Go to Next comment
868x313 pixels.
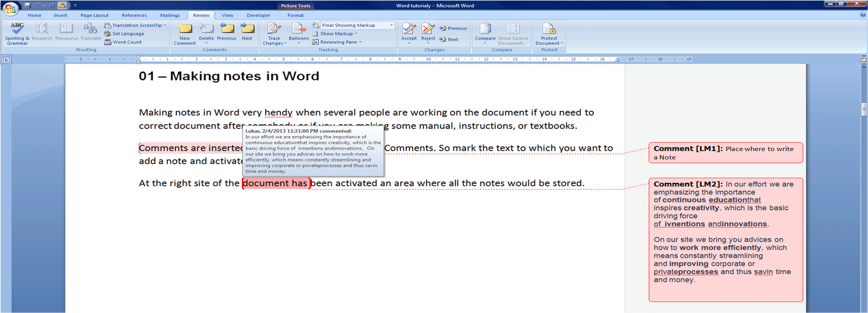click(x=247, y=32)
